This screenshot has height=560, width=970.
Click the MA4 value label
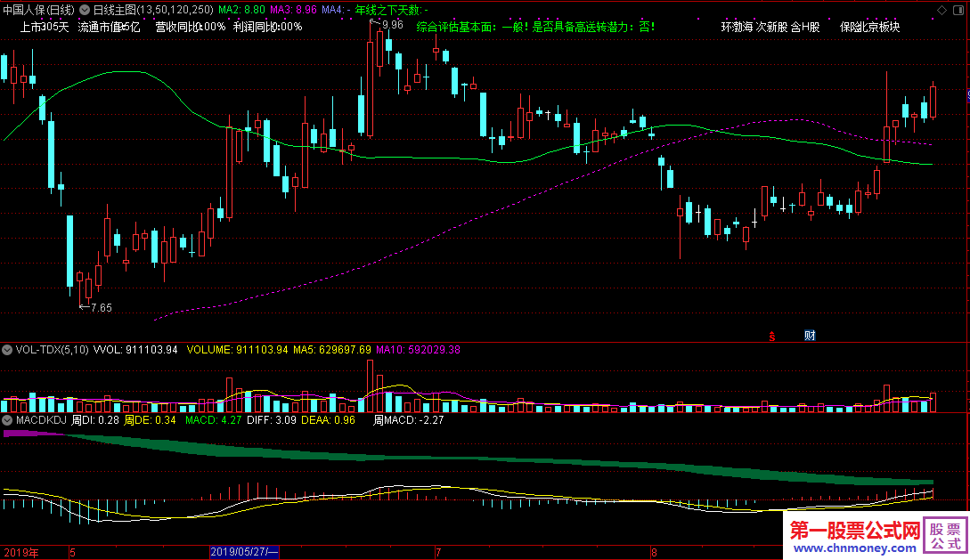click(336, 10)
